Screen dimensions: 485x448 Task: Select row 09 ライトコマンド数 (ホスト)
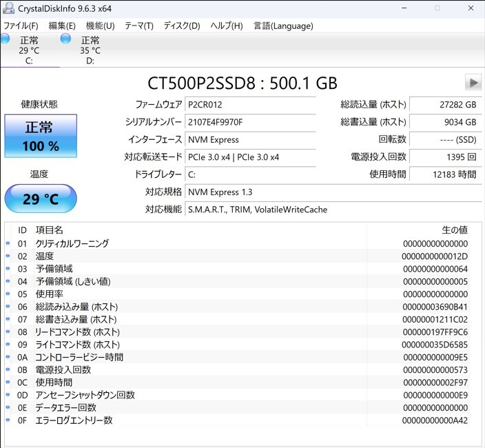pyautogui.click(x=237, y=345)
